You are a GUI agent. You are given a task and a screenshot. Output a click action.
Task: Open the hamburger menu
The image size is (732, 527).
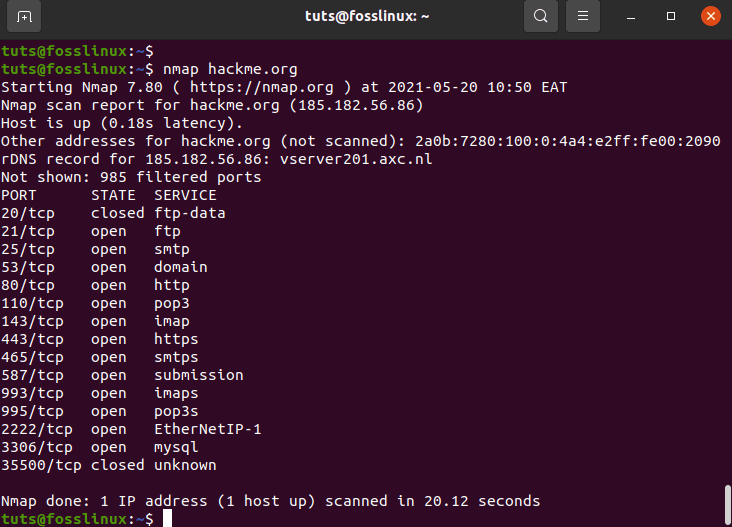(x=583, y=16)
